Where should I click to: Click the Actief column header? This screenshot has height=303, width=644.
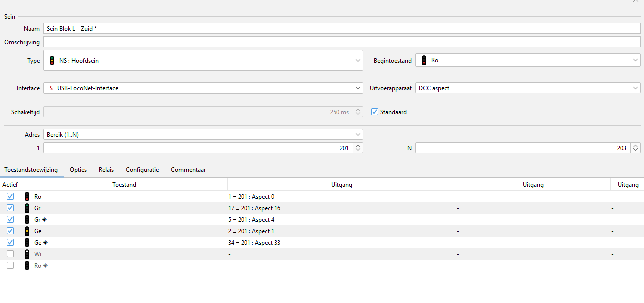pos(10,185)
